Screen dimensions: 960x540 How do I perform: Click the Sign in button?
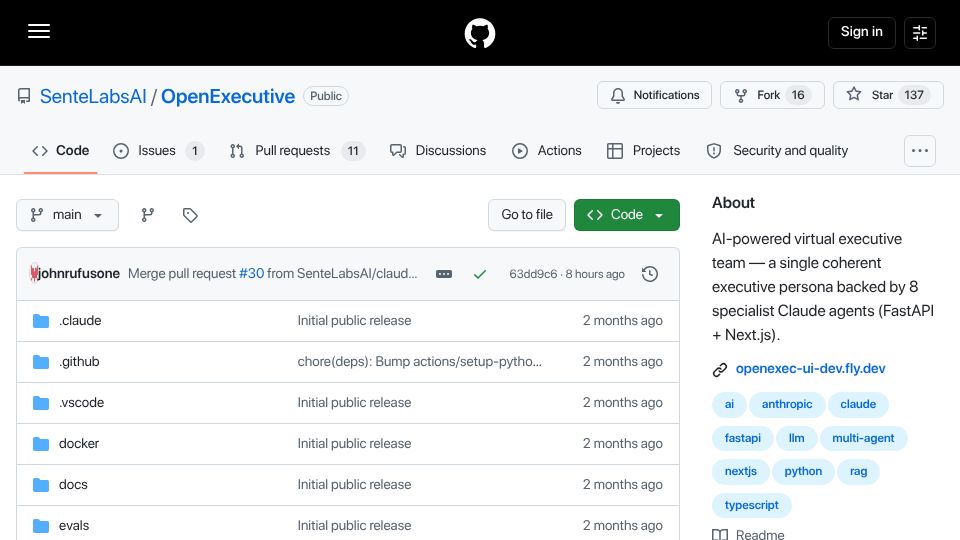(x=861, y=32)
